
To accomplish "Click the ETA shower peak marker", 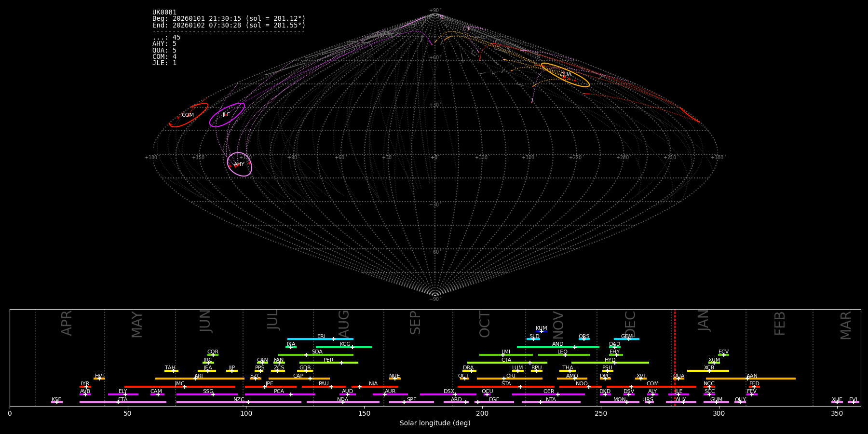I will (x=118, y=402).
